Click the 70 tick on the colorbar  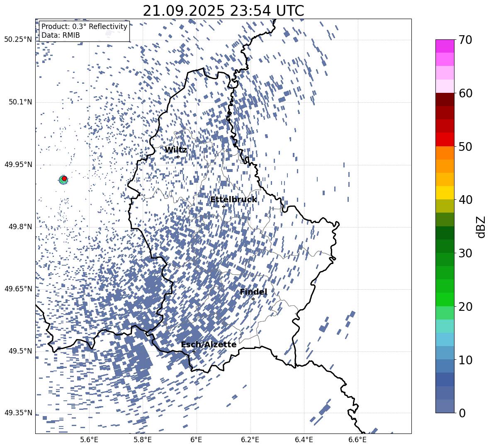(x=465, y=40)
